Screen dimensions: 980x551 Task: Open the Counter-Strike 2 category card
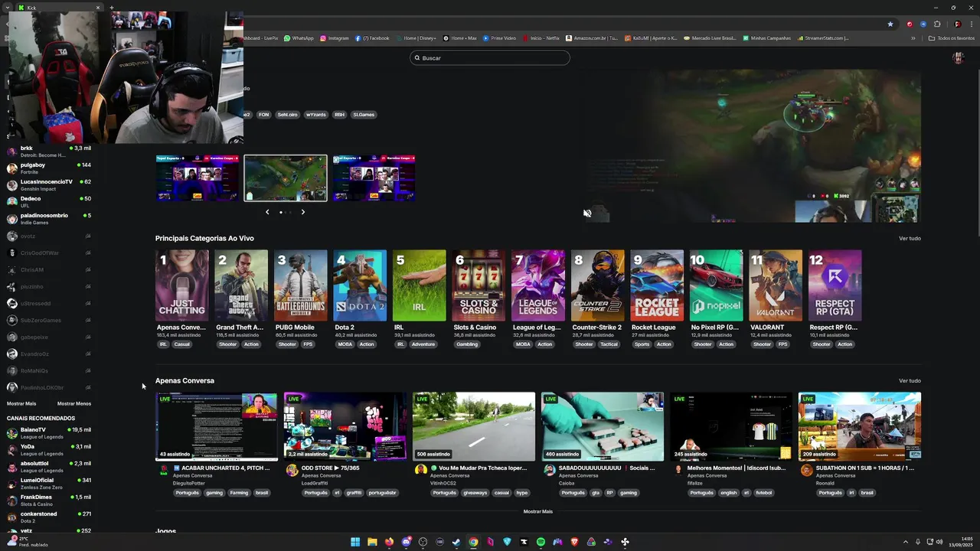pos(597,285)
